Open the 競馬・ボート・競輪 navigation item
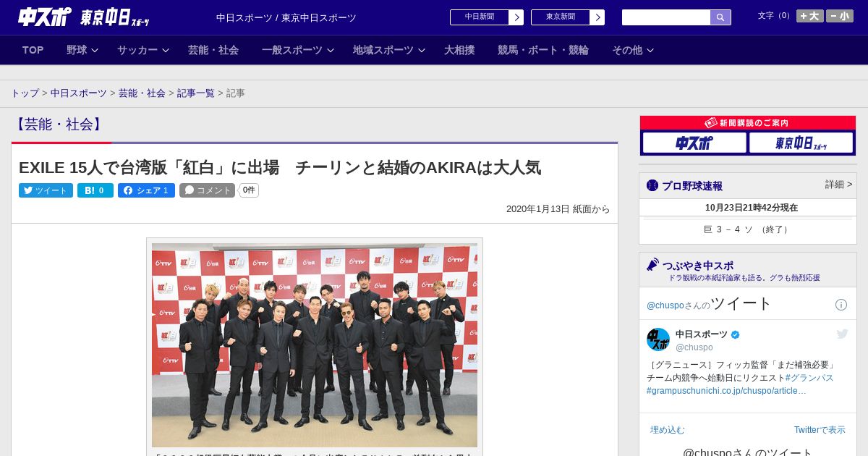Image resolution: width=868 pixels, height=456 pixels. tap(543, 50)
